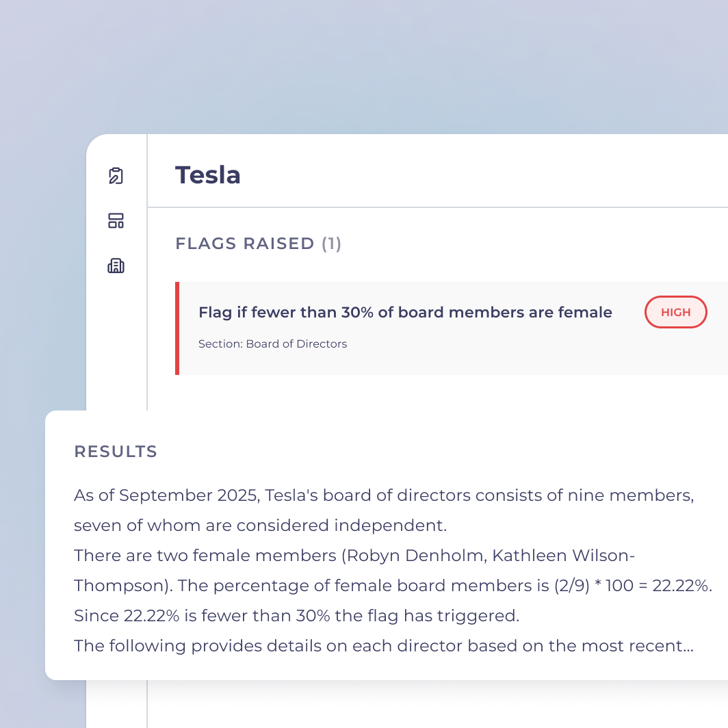This screenshot has width=728, height=728.
Task: Click 'seven of whom are considered independent'
Action: point(260,525)
